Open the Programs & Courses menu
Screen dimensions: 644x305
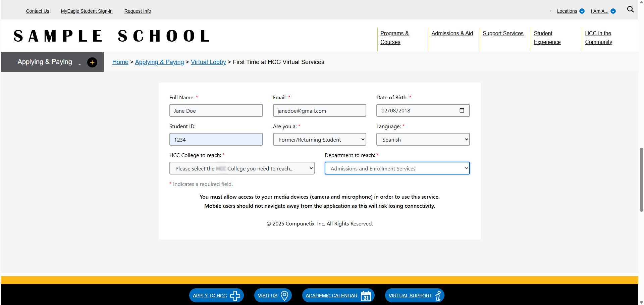tap(394, 38)
